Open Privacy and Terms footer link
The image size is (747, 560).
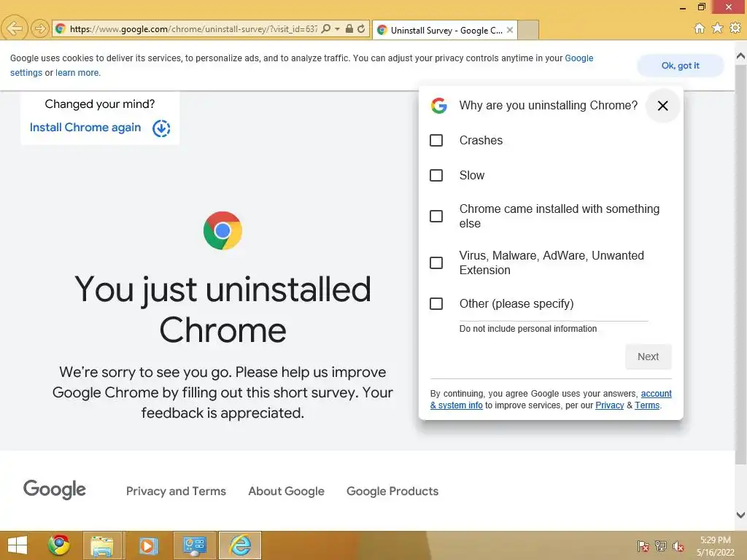point(176,491)
